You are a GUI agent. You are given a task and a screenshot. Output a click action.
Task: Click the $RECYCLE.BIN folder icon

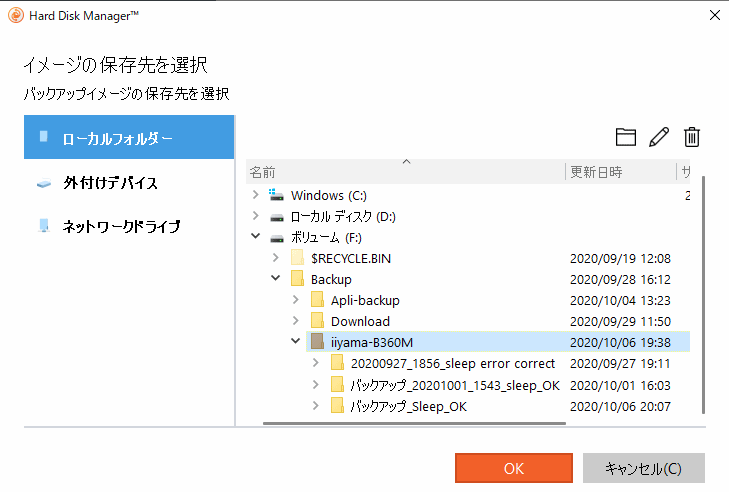point(297,258)
